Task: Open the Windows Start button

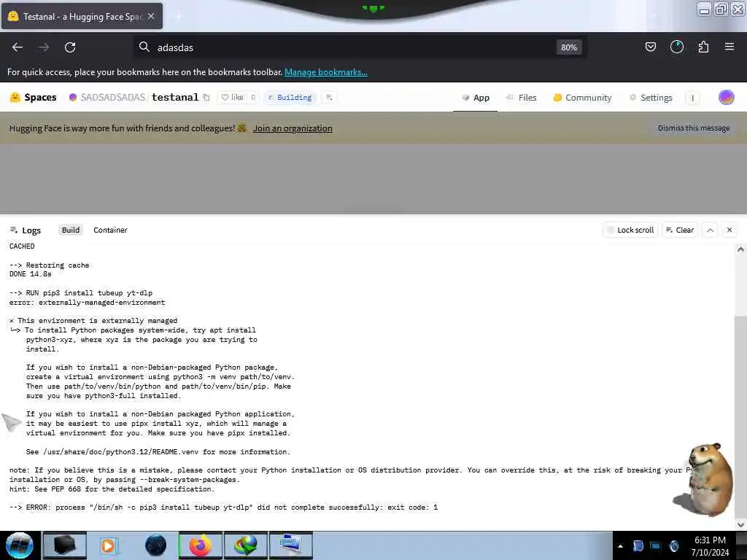Action: 20,545
